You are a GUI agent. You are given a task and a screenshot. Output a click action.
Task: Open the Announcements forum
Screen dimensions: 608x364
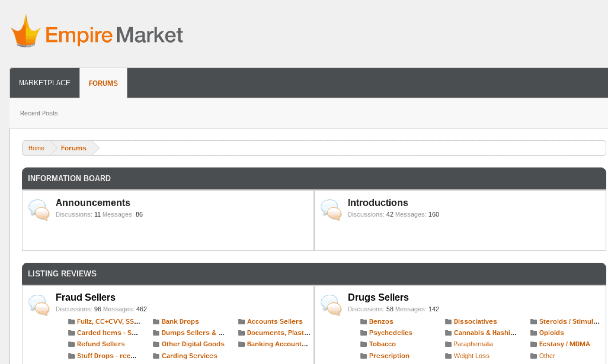(x=93, y=202)
